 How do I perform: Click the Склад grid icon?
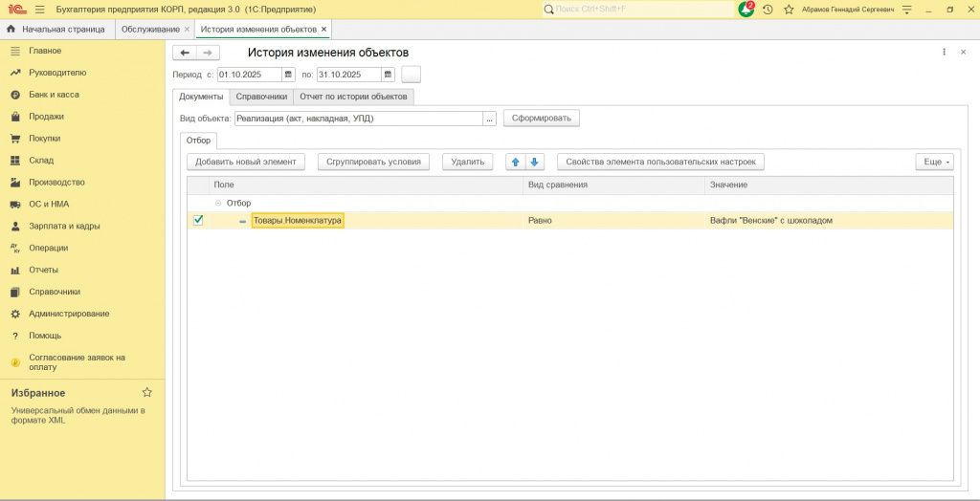pyautogui.click(x=15, y=161)
